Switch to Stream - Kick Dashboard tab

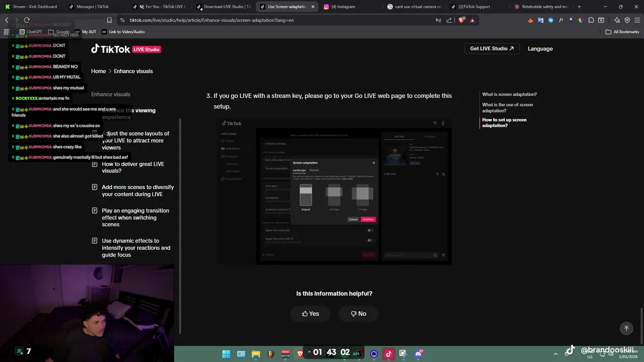click(x=31, y=7)
